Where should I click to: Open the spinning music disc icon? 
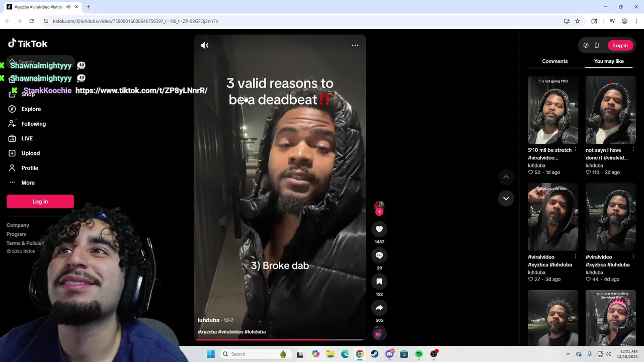379,333
